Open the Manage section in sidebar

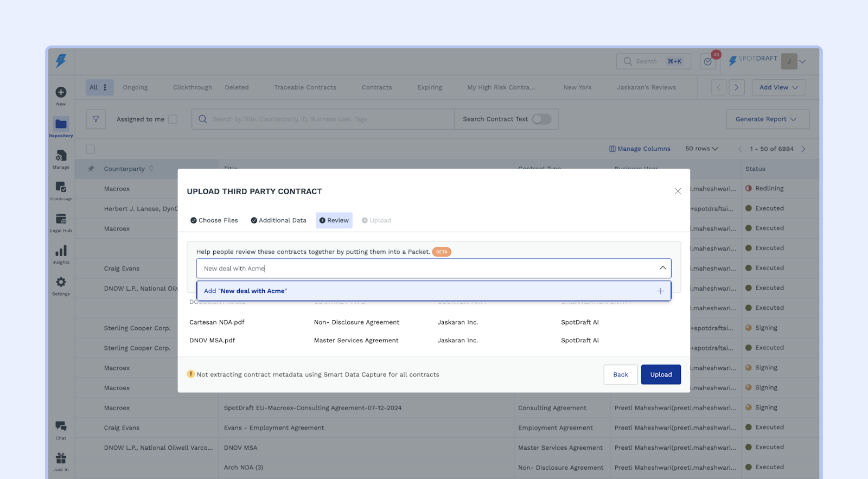tap(61, 156)
